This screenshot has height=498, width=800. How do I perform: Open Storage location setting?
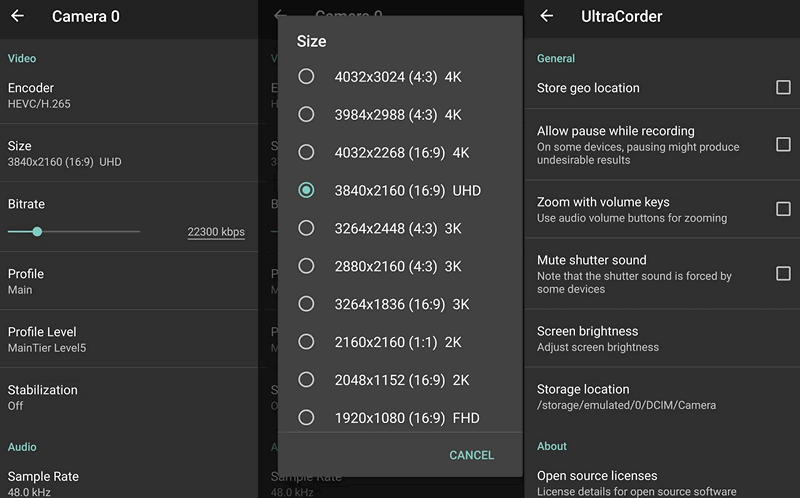(x=662, y=396)
